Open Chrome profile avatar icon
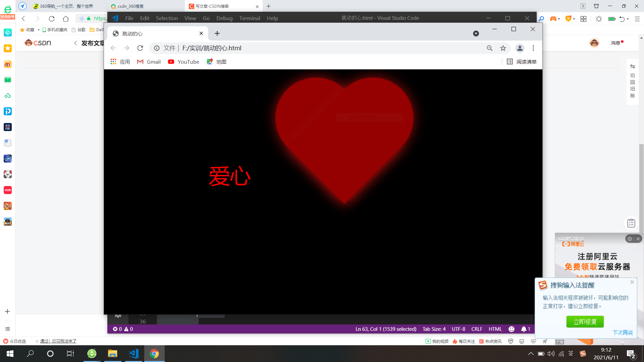Image resolution: width=644 pixels, height=362 pixels. [520, 48]
